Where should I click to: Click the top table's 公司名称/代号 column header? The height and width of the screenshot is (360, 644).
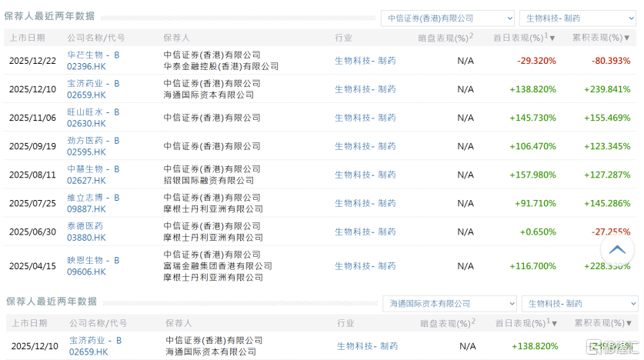pyautogui.click(x=96, y=38)
